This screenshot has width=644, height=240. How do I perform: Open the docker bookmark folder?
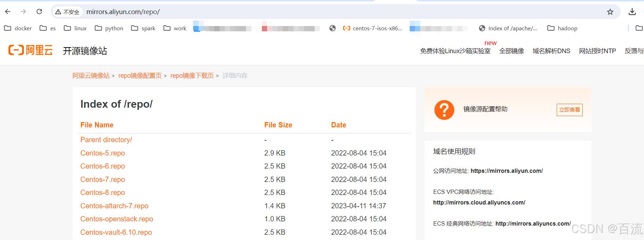point(18,28)
